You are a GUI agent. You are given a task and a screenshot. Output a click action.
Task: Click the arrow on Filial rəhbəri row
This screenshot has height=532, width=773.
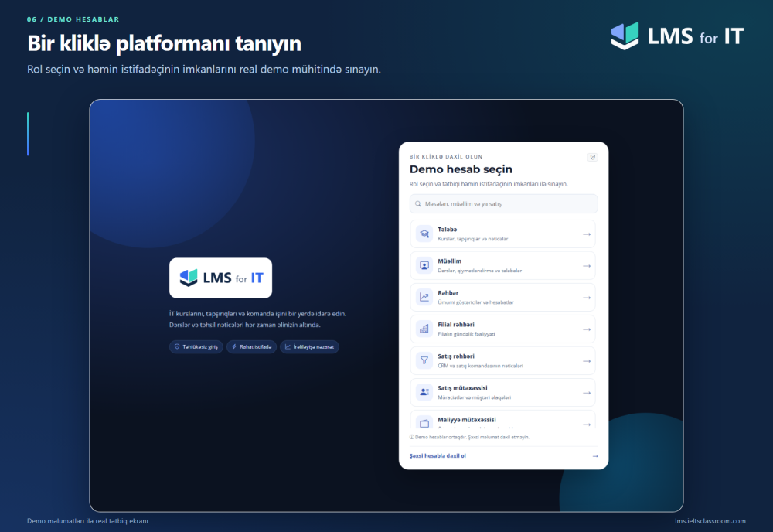pos(587,329)
